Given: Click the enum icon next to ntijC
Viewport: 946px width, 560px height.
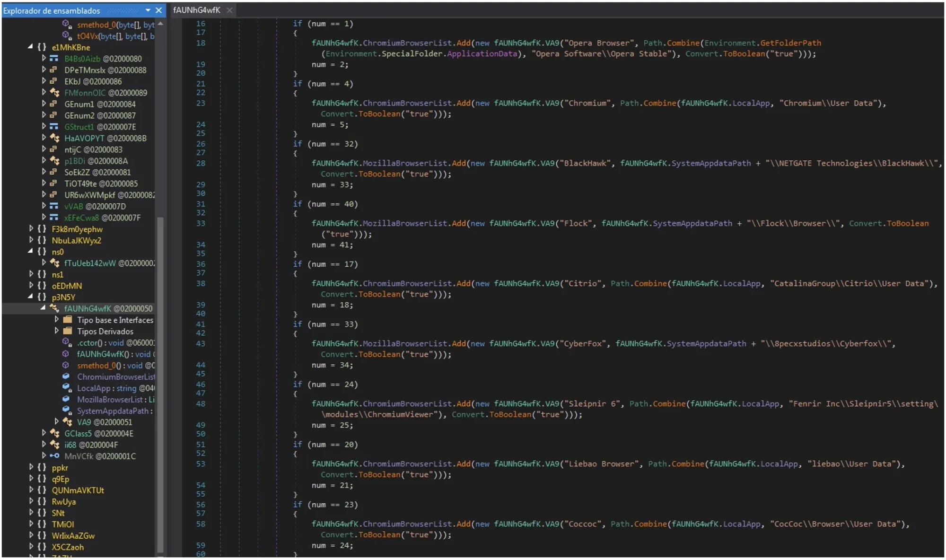Looking at the screenshot, I should (54, 149).
